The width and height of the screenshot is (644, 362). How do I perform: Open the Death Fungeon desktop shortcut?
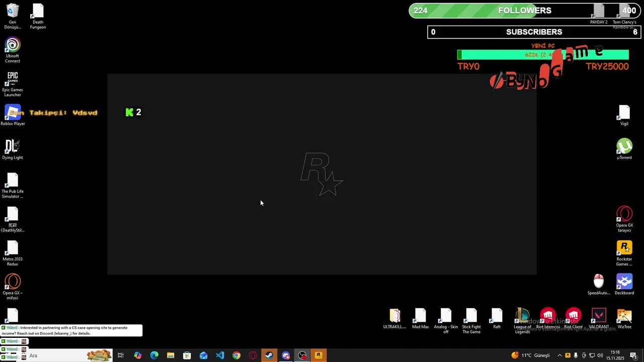tap(38, 16)
